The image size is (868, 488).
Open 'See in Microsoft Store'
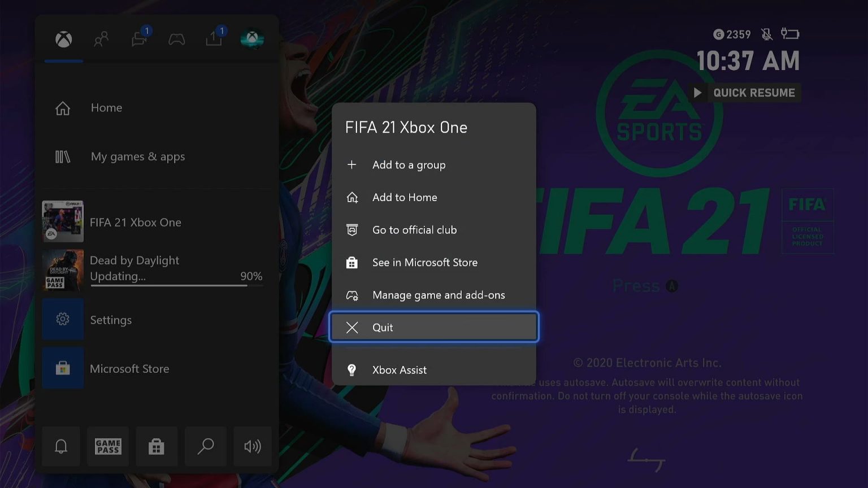[425, 262]
